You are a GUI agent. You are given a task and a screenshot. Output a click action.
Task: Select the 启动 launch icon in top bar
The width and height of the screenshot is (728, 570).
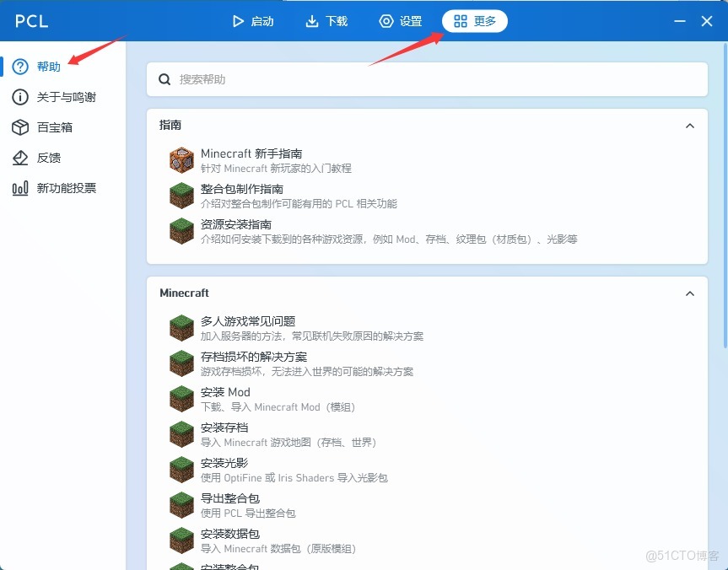(239, 23)
